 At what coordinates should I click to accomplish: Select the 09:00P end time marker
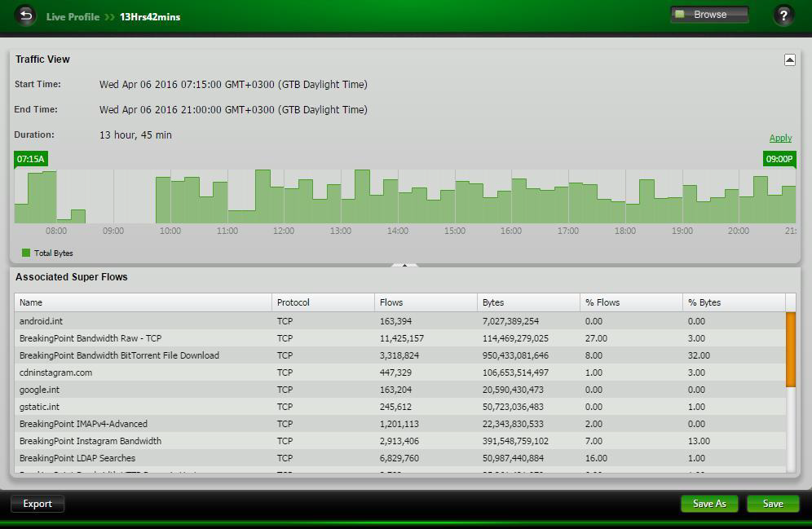coord(779,159)
